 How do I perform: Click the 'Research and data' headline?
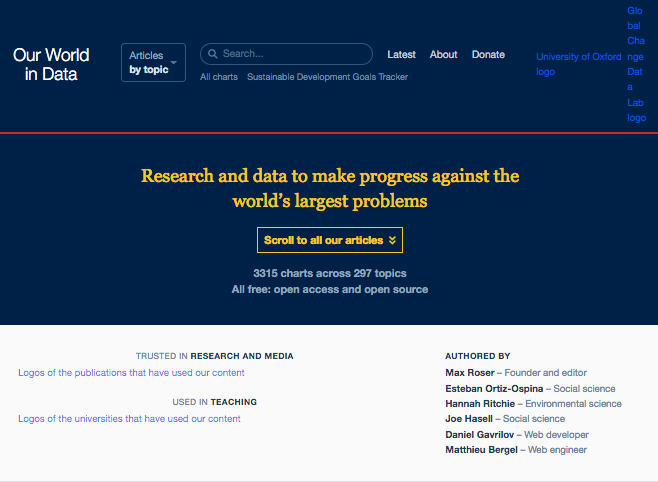pos(330,188)
